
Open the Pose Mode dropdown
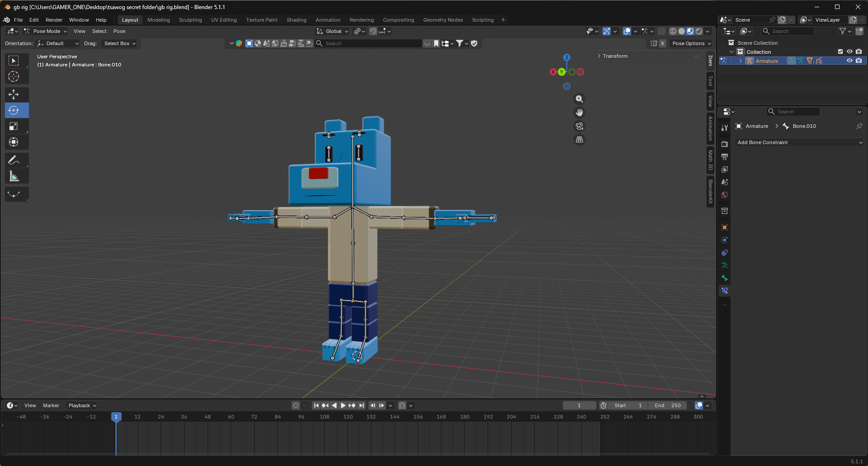click(x=45, y=31)
